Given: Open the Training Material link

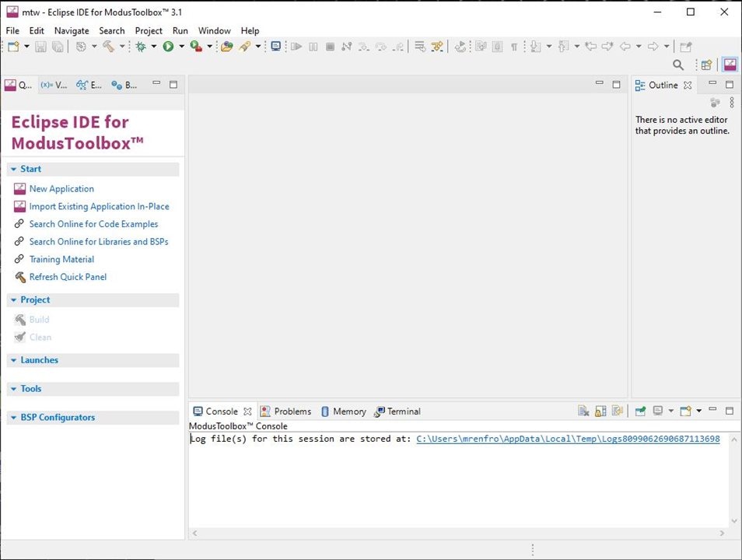Looking at the screenshot, I should (61, 260).
